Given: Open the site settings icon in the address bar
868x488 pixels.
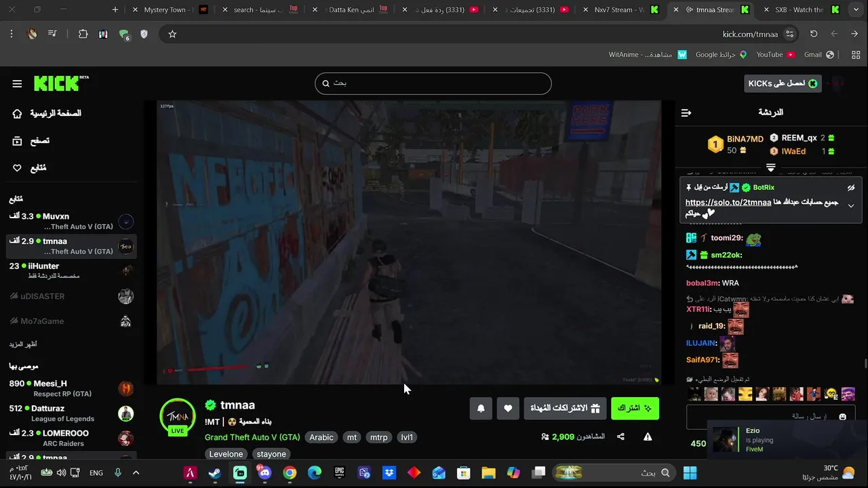Looking at the screenshot, I should click(789, 34).
